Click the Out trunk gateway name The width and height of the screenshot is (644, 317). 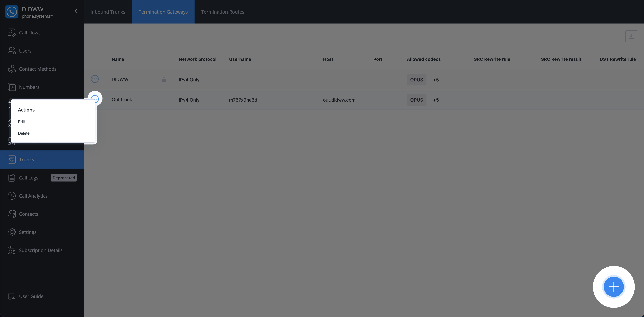[122, 100]
